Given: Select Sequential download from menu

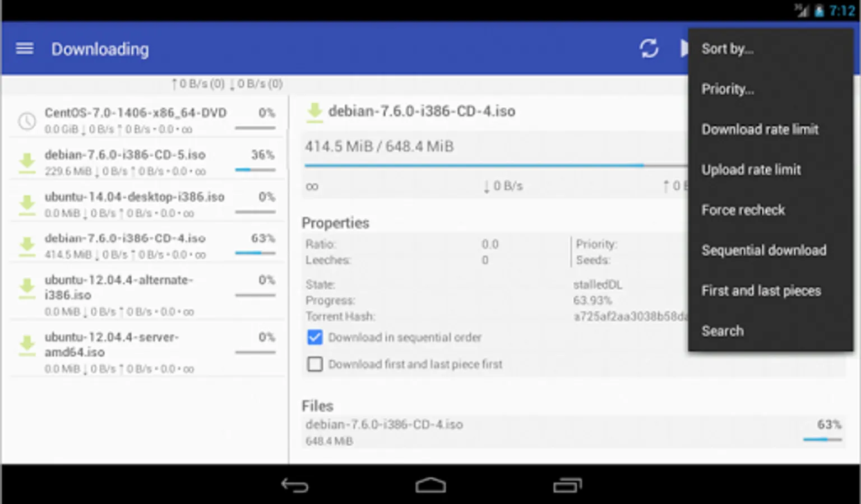Looking at the screenshot, I should (x=771, y=250).
